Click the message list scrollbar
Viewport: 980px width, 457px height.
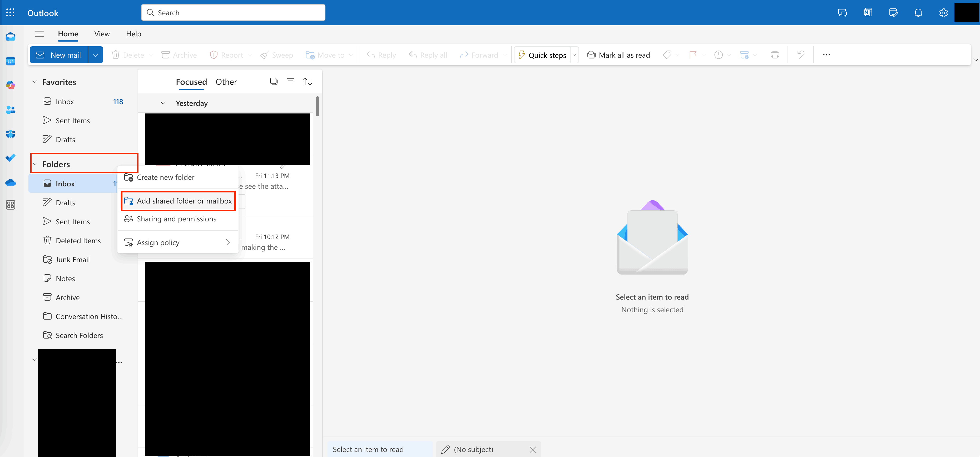317,106
